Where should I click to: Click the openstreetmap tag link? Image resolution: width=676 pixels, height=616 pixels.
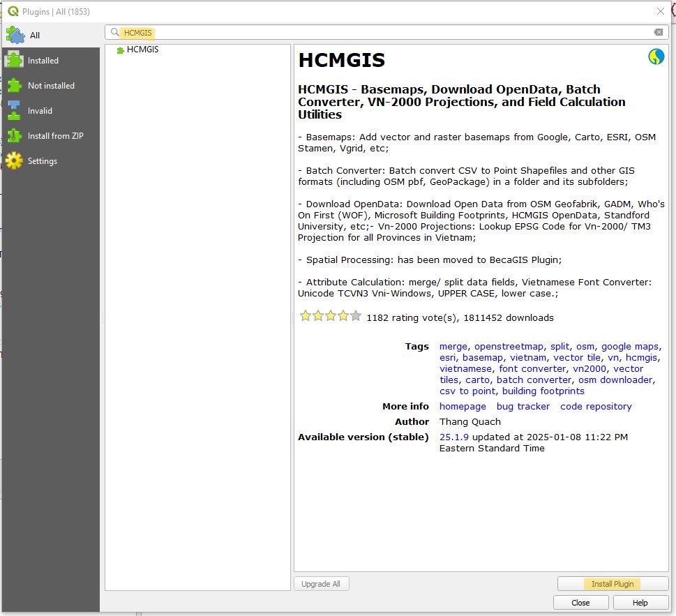(x=509, y=347)
